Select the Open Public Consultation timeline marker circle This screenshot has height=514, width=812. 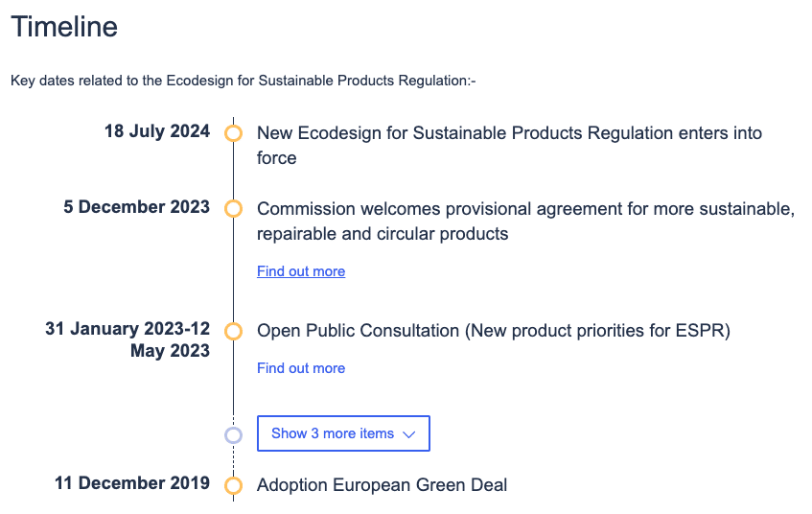click(233, 332)
